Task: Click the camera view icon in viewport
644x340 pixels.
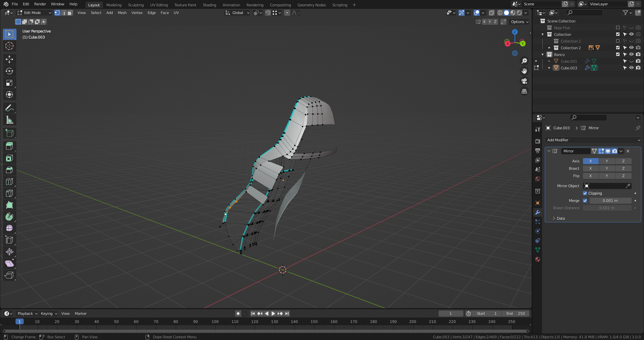Action: [x=524, y=81]
